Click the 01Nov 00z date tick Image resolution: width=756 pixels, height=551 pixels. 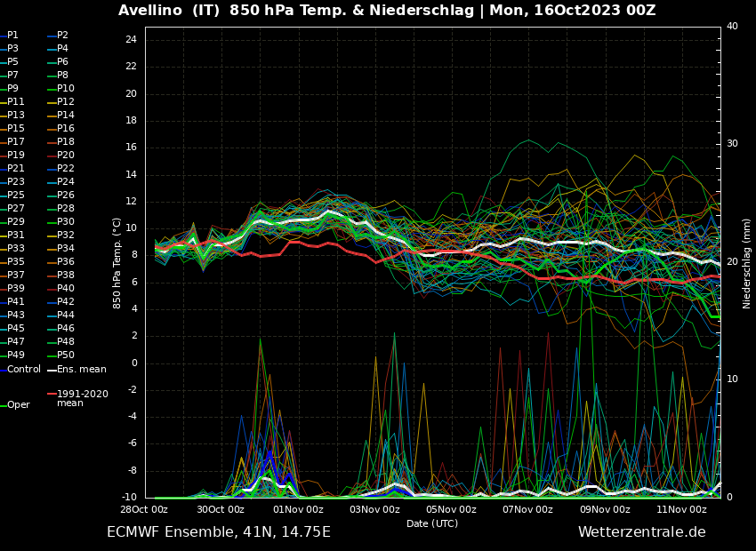pyautogui.click(x=298, y=509)
